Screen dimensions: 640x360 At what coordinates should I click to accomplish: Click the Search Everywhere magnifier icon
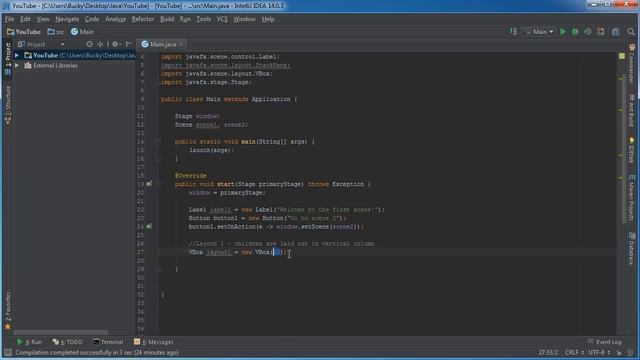631,31
